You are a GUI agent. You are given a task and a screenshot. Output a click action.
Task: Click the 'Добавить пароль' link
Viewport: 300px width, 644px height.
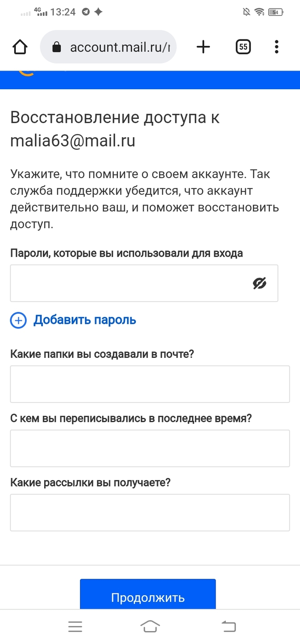pos(85,320)
